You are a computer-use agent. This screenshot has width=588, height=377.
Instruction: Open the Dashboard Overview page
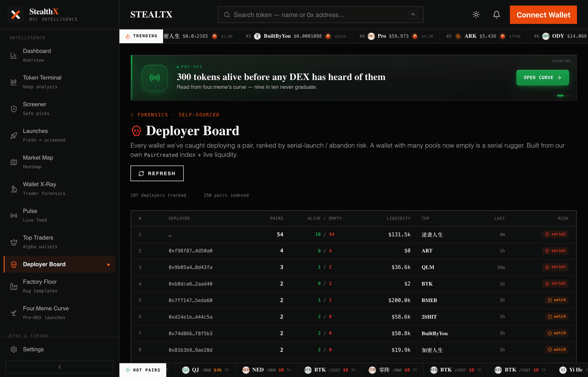pyautogui.click(x=60, y=55)
